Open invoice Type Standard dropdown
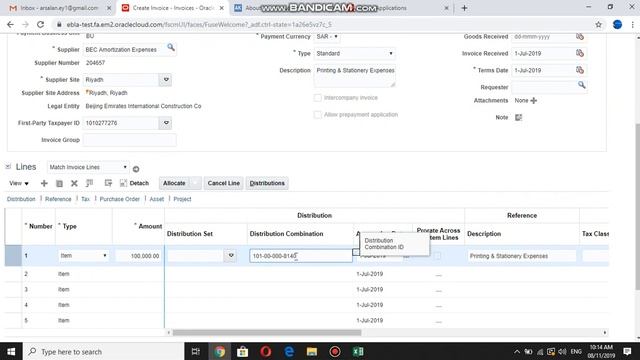 (354, 53)
